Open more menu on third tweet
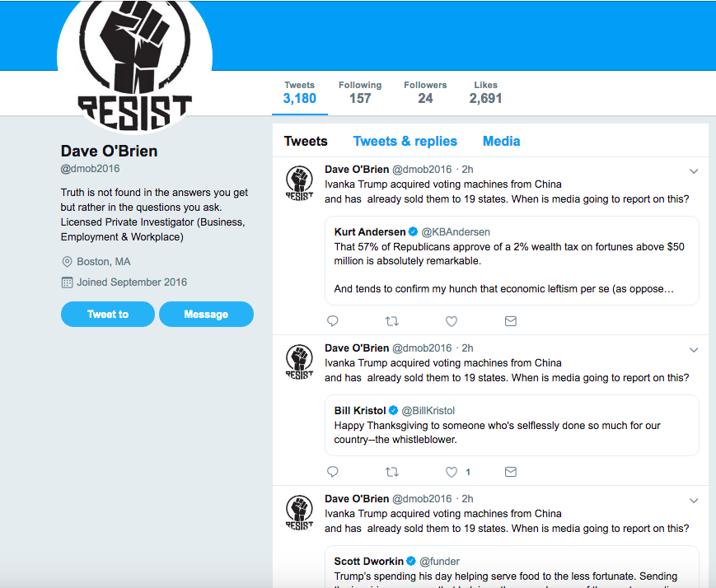716x588 pixels. click(x=694, y=501)
